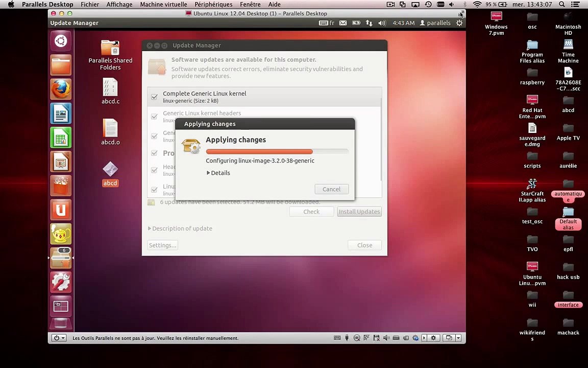Open Parallels Shared Folders on Ubuntu desktop
The width and height of the screenshot is (588, 368).
110,55
